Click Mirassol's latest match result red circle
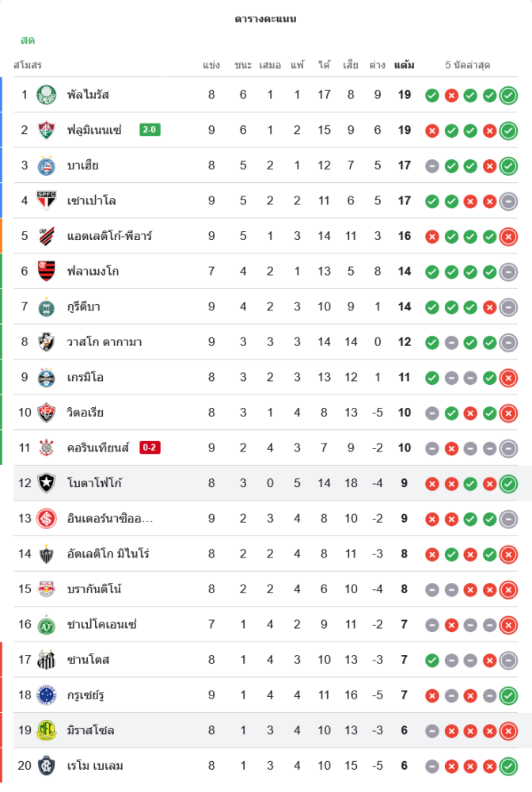This screenshot has height=792, width=532. click(508, 730)
